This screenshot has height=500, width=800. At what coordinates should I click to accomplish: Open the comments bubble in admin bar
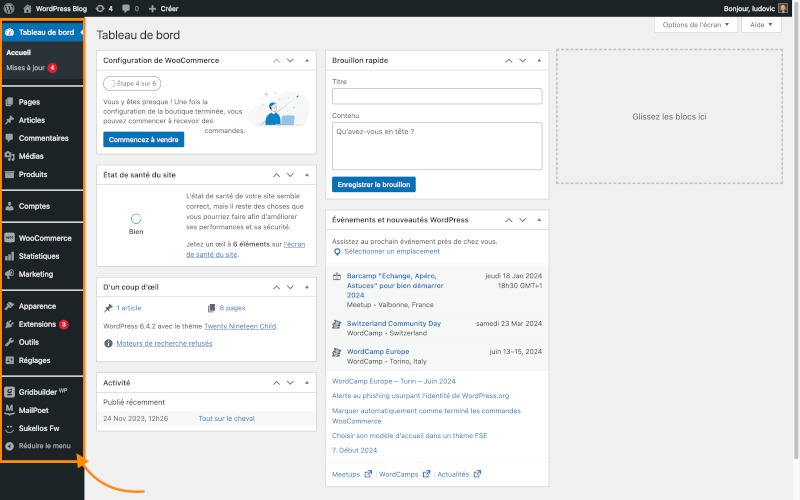point(127,8)
